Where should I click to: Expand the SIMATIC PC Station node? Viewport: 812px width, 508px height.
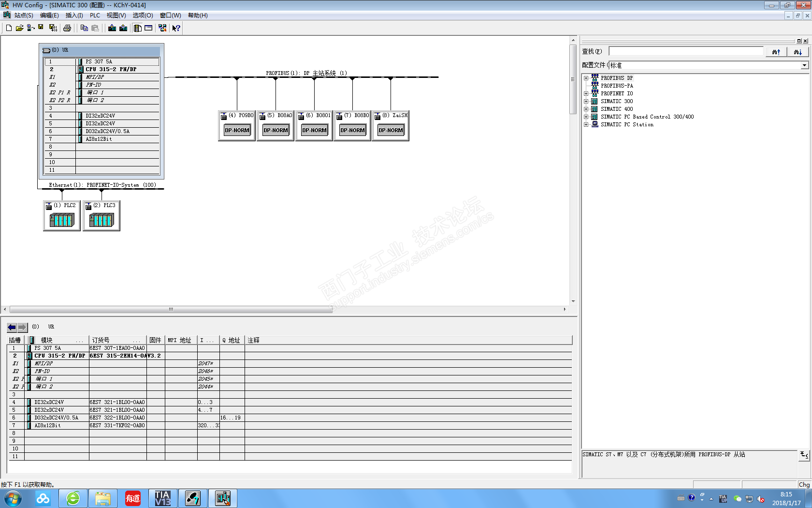pos(586,124)
